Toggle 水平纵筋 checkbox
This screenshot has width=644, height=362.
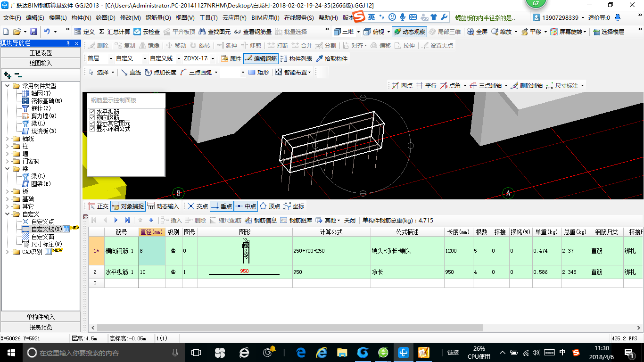click(92, 112)
